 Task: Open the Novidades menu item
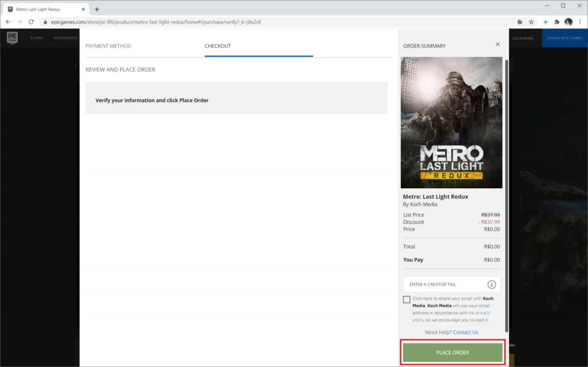point(65,38)
